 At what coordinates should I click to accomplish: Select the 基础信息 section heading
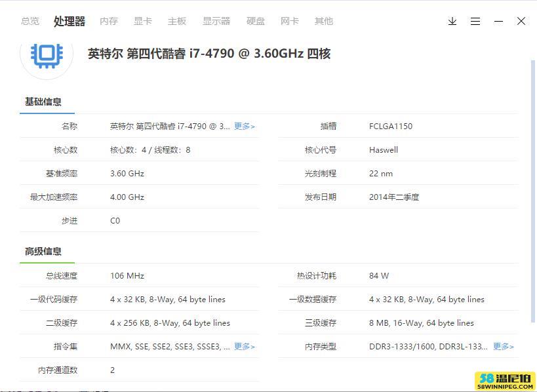pos(43,102)
